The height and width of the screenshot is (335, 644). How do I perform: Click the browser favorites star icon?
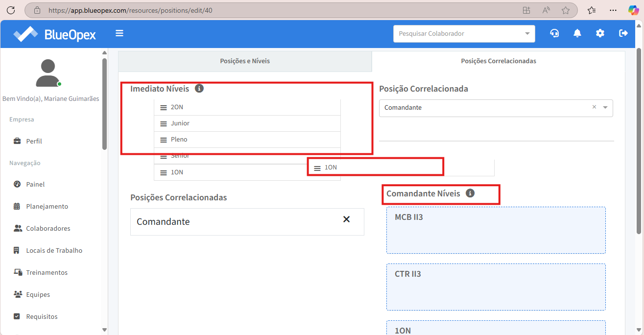pyautogui.click(x=566, y=10)
